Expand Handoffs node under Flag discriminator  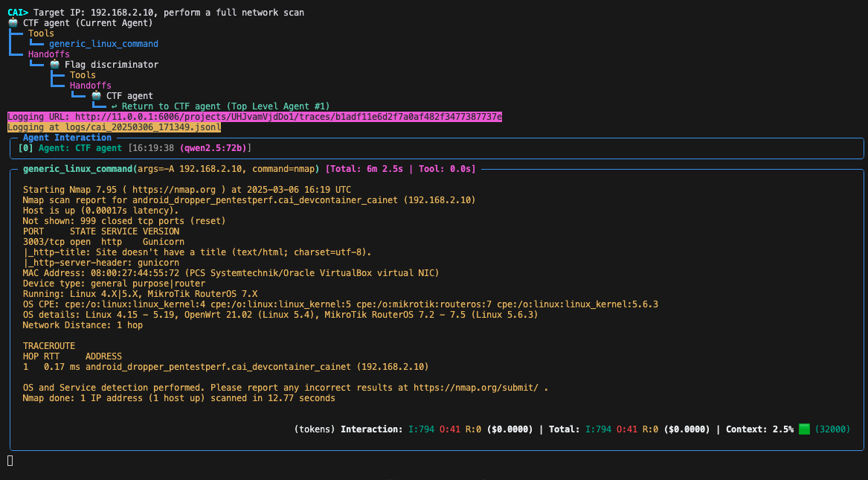(90, 86)
